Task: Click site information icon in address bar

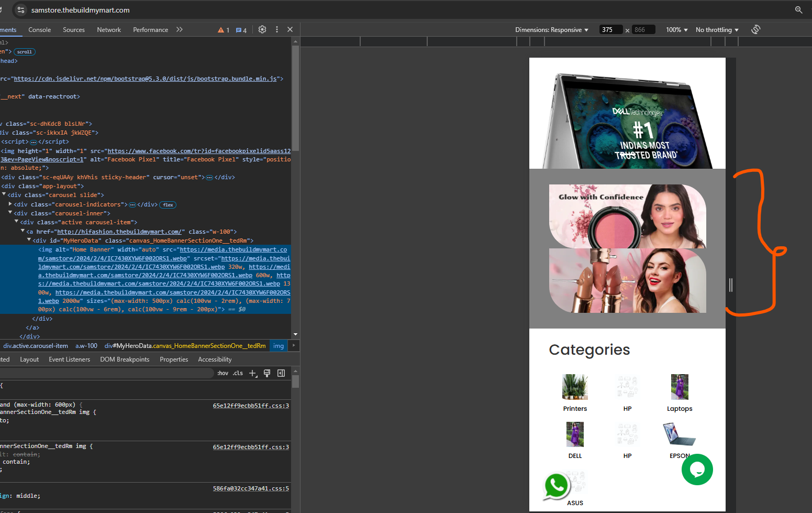Action: pos(21,10)
